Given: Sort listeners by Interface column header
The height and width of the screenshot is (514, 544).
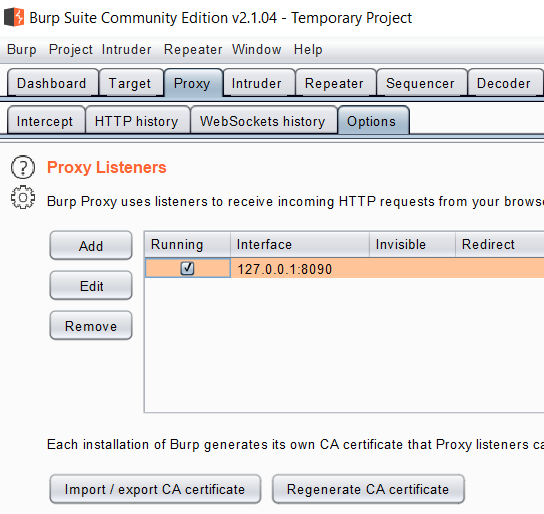Looking at the screenshot, I should point(300,245).
